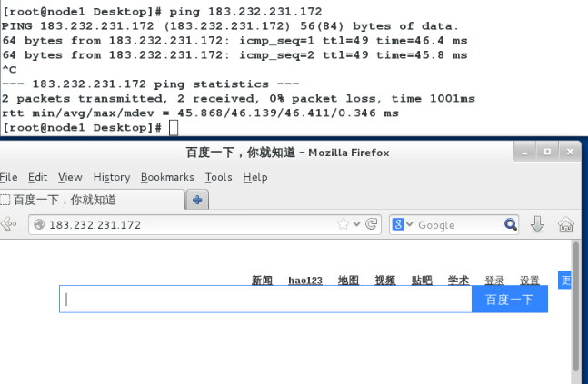Maximize the Firefox window
Screen dimensions: 588x384
[547, 152]
